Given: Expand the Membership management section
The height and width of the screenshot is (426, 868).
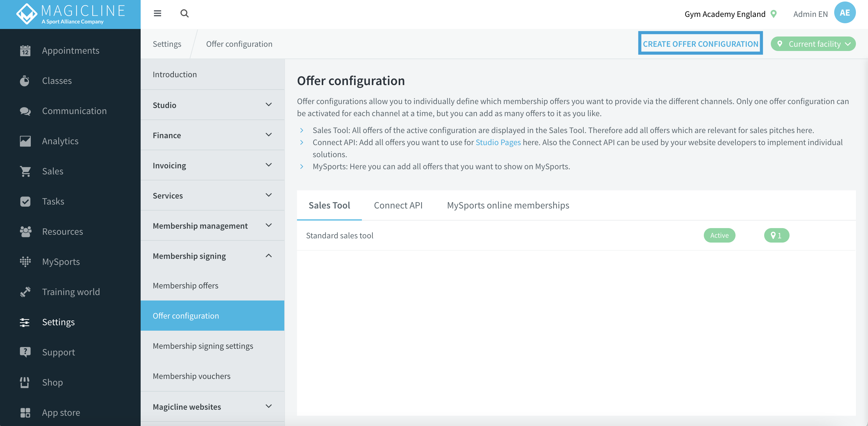Looking at the screenshot, I should [x=212, y=226].
